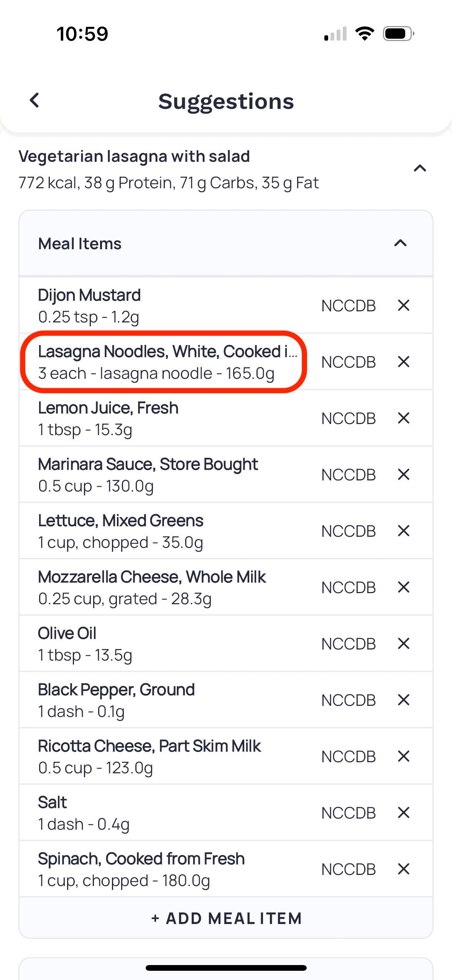Delete Olive Oil from meal items

[x=404, y=643]
